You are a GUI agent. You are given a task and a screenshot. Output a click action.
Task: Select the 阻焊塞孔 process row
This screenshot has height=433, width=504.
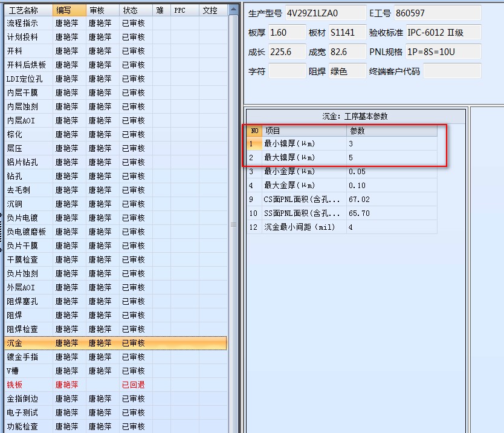[116, 301]
